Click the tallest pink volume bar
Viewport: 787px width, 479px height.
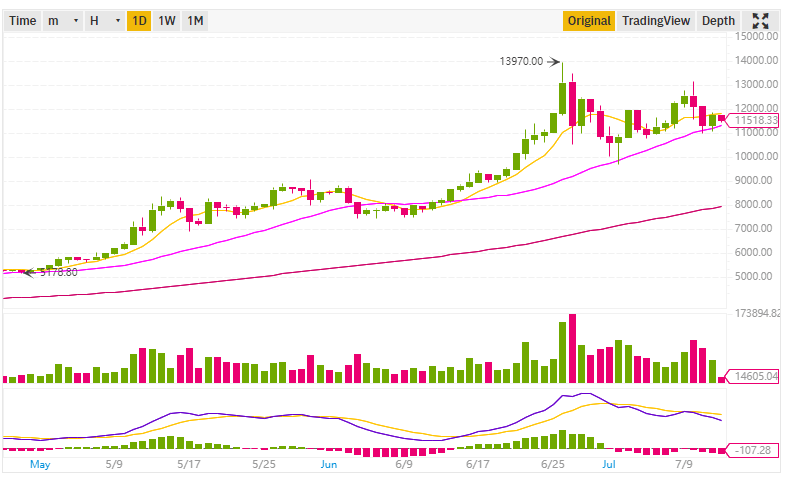(x=572, y=348)
